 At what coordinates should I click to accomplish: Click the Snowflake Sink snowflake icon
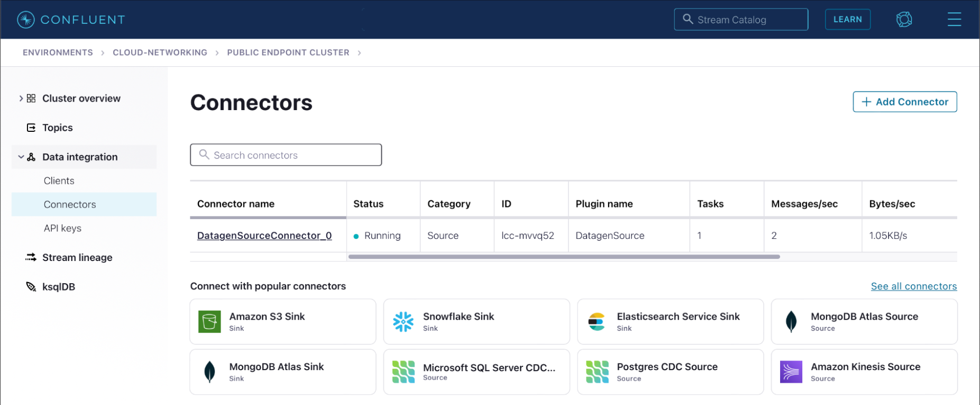[404, 321]
